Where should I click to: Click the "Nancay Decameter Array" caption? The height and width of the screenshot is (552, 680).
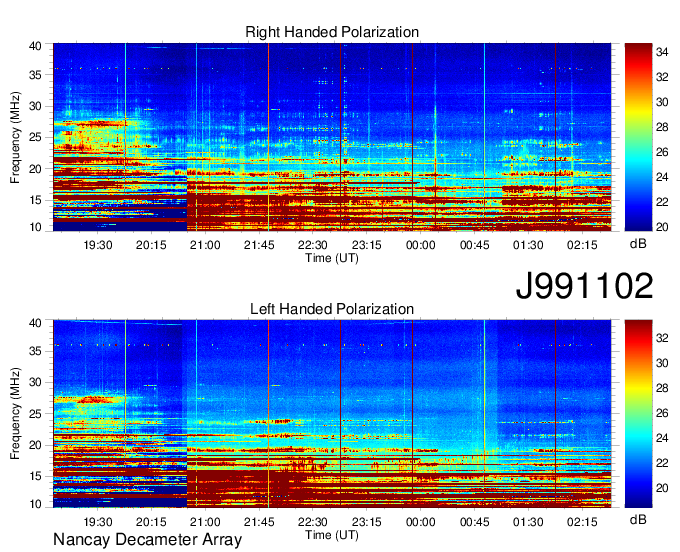(x=147, y=540)
